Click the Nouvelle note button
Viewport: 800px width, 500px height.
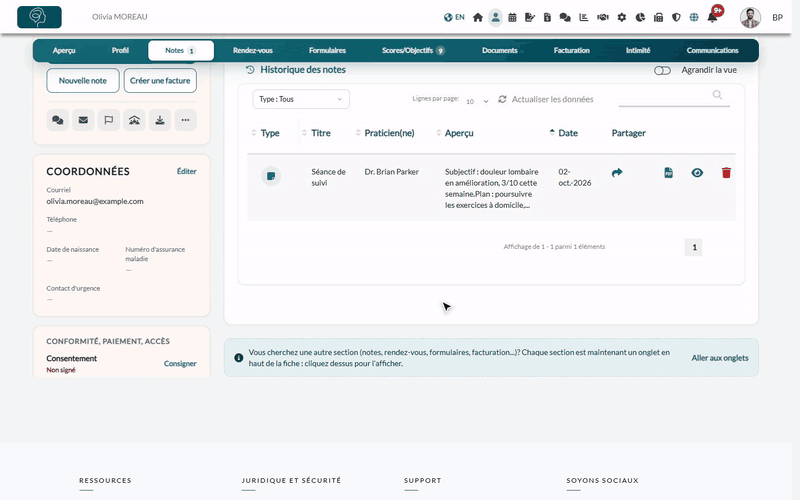pyautogui.click(x=83, y=81)
